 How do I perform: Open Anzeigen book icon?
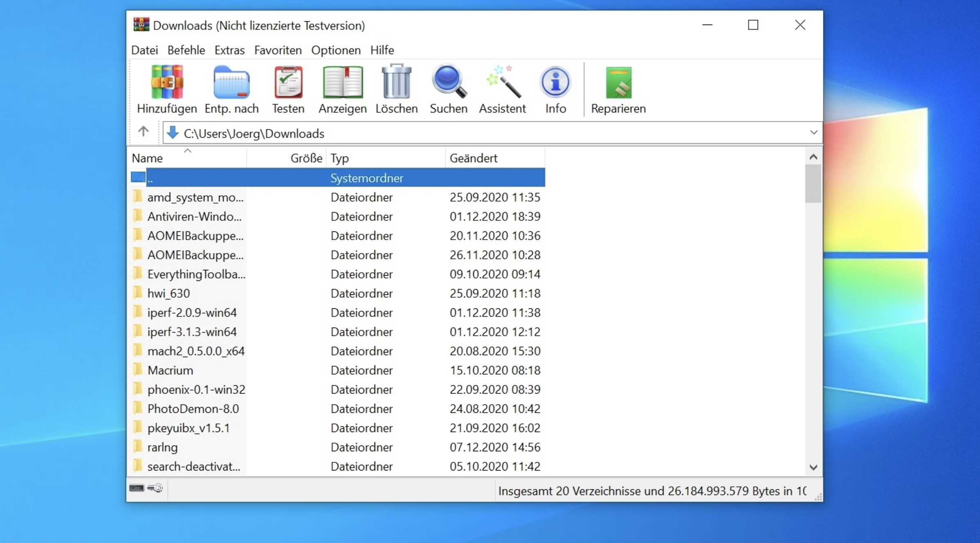tap(343, 83)
